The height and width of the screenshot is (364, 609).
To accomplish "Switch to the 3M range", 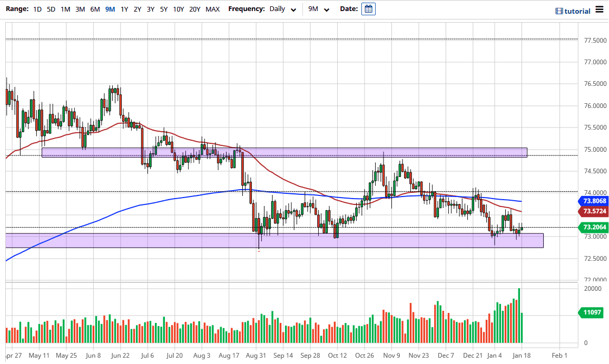I will (x=80, y=9).
